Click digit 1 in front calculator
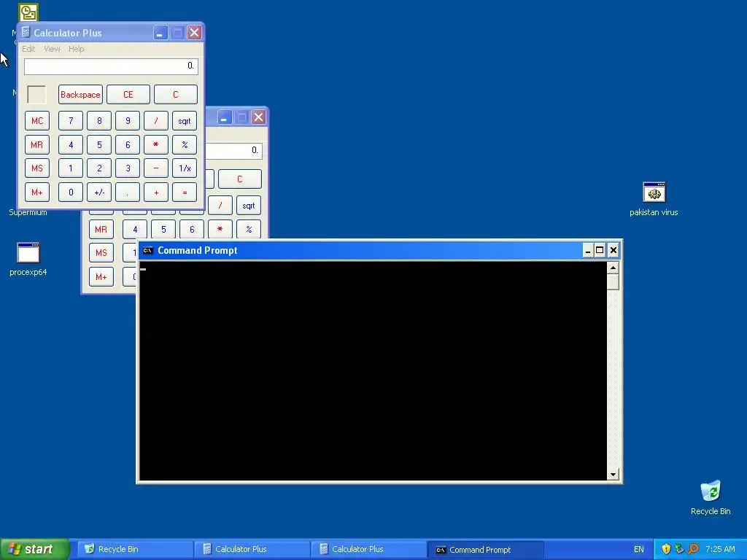Viewport: 747px width, 560px height. [71, 168]
